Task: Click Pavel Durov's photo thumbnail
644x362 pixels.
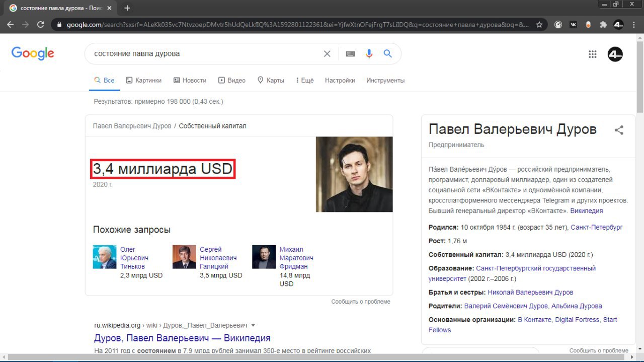Action: [x=354, y=174]
